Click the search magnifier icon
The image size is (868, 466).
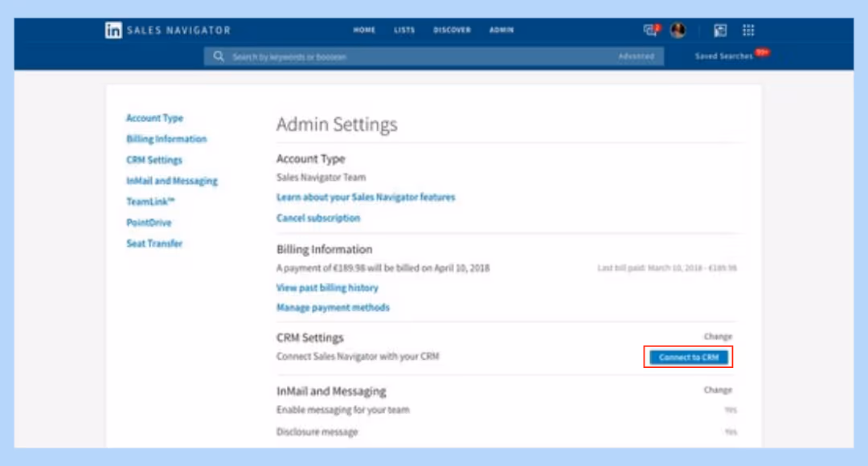[219, 56]
